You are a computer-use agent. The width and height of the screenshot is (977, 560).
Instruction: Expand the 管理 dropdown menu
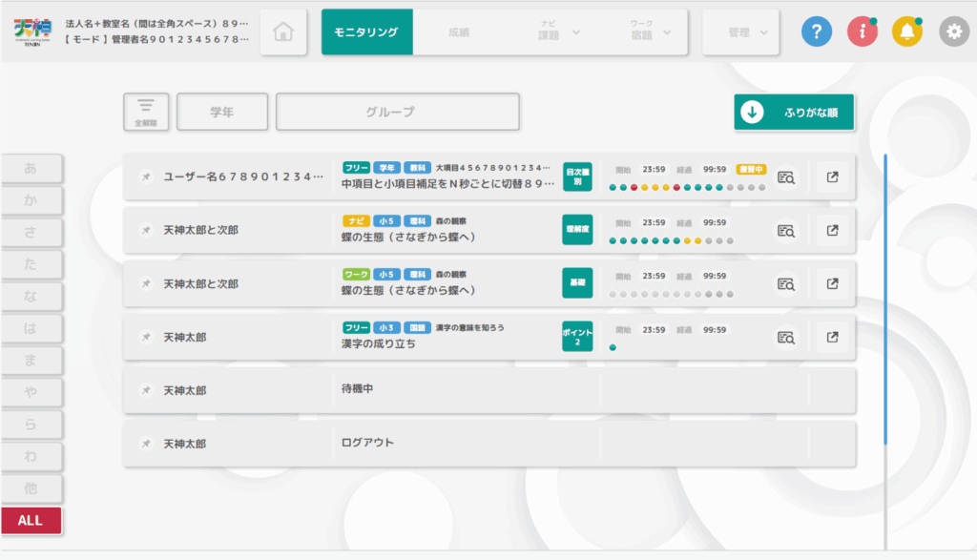click(x=740, y=32)
